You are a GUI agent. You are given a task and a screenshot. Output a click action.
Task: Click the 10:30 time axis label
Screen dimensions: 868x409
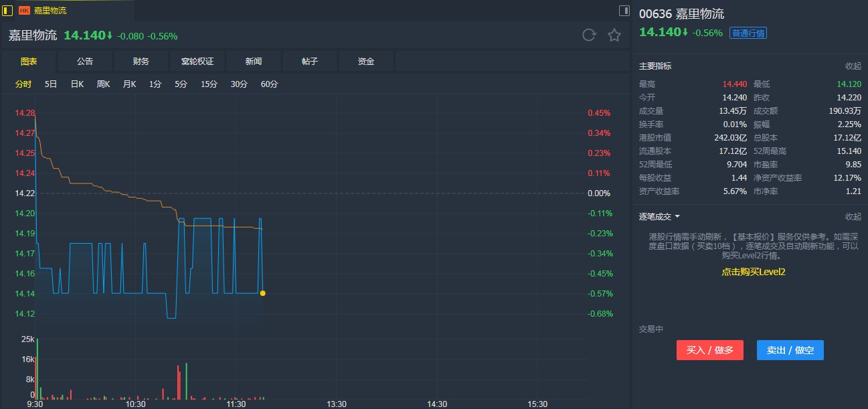136,404
